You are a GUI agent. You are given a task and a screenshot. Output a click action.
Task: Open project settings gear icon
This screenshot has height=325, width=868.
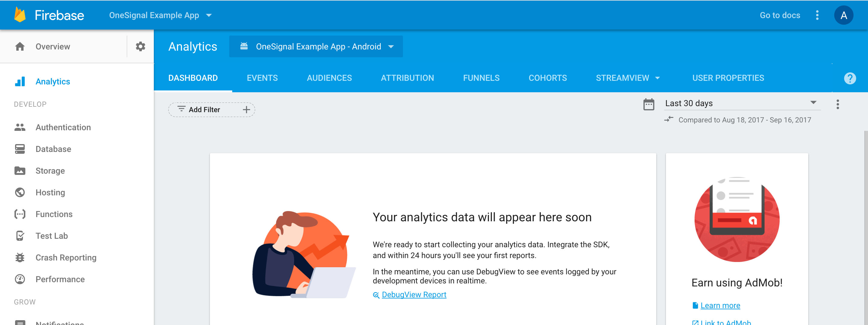(x=141, y=46)
